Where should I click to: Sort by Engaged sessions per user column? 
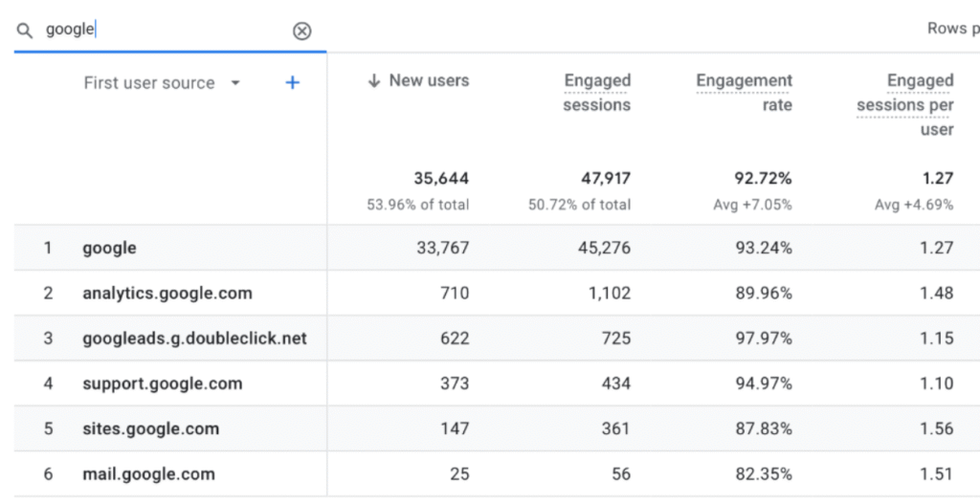[905, 104]
